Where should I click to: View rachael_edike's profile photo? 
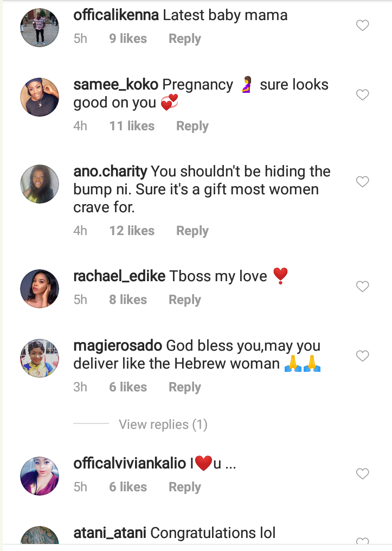click(40, 288)
